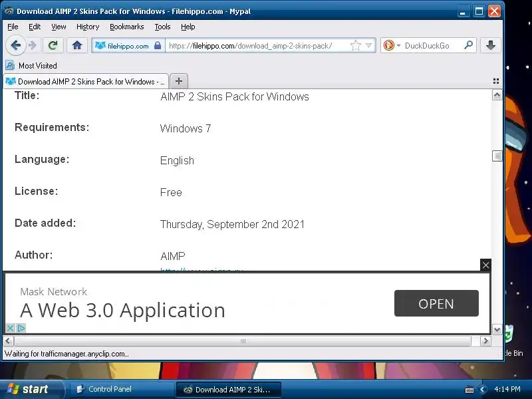Reload the page with the refresh icon
The image size is (532, 399).
point(53,45)
